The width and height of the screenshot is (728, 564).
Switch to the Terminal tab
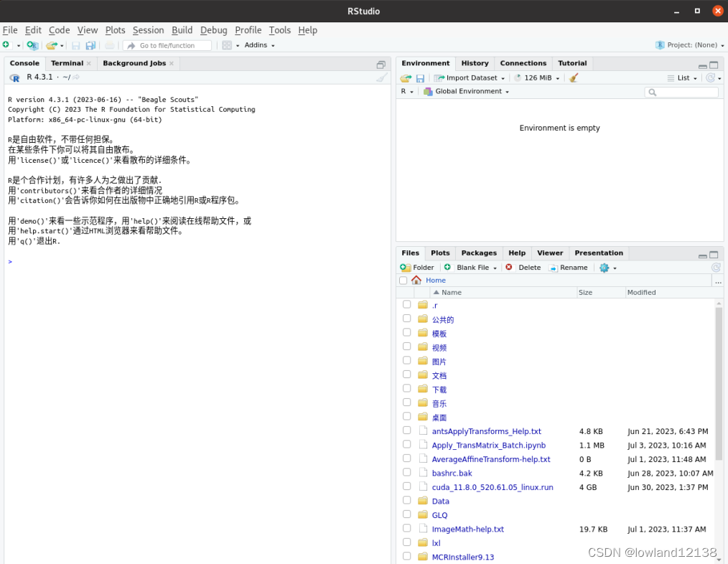coord(65,63)
